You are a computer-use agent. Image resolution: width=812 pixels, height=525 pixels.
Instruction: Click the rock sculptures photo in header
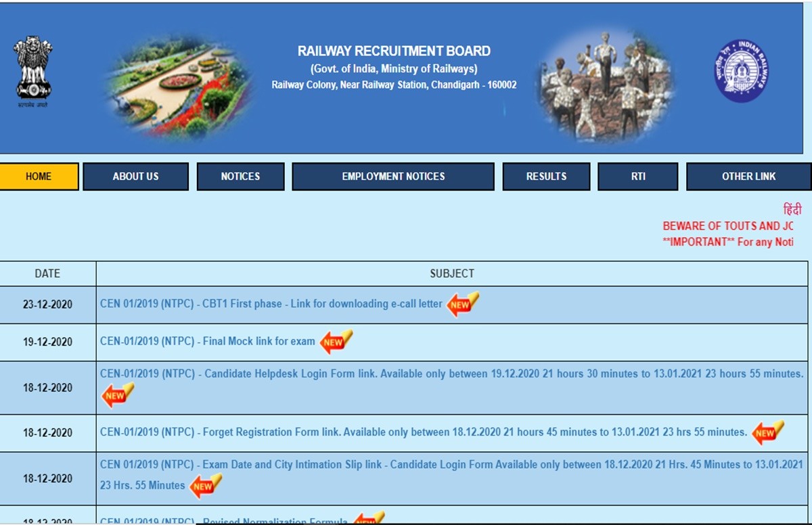605,85
